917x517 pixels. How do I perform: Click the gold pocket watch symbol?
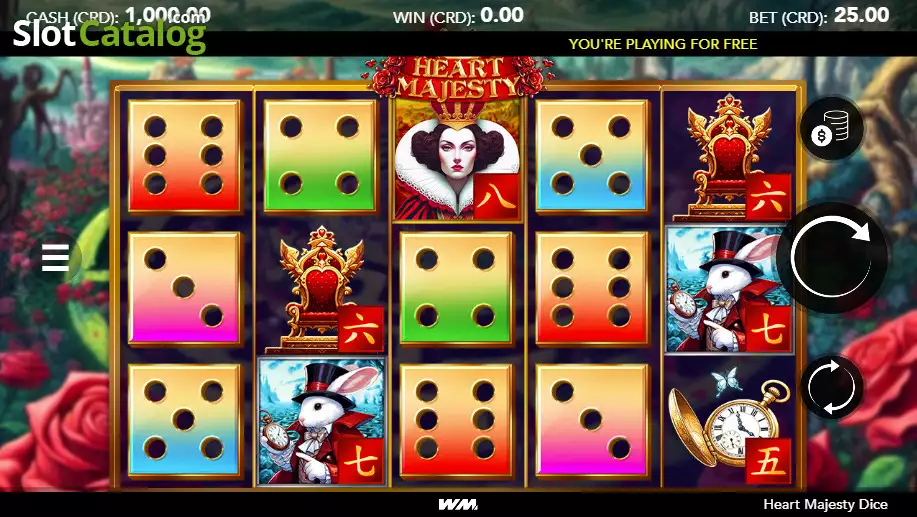pos(729,422)
